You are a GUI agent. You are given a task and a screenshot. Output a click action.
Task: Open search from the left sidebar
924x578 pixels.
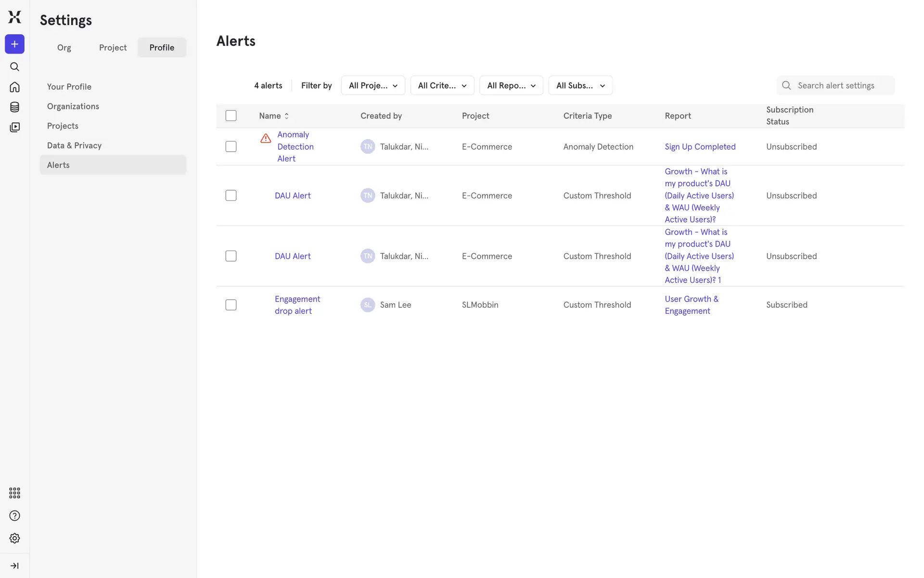(x=14, y=67)
